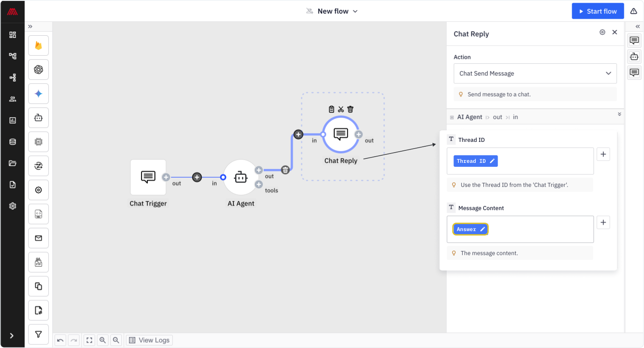Screen dimensions: 644x348
Task: Select the filter funnel node icon
Action: 38,334
